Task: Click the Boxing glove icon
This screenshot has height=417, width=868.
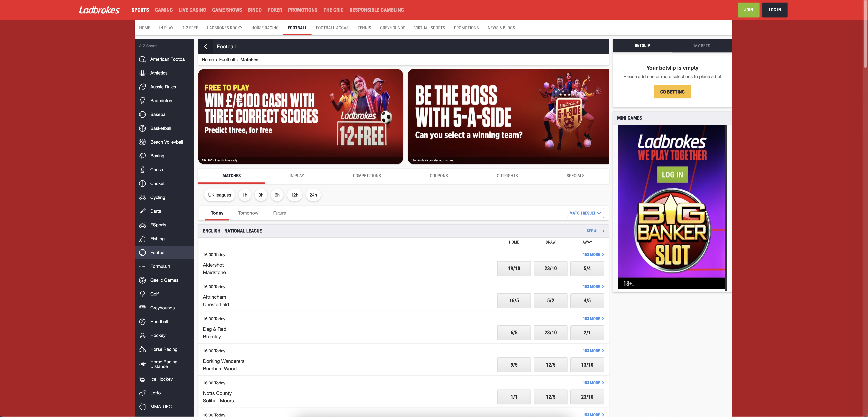Action: click(143, 156)
